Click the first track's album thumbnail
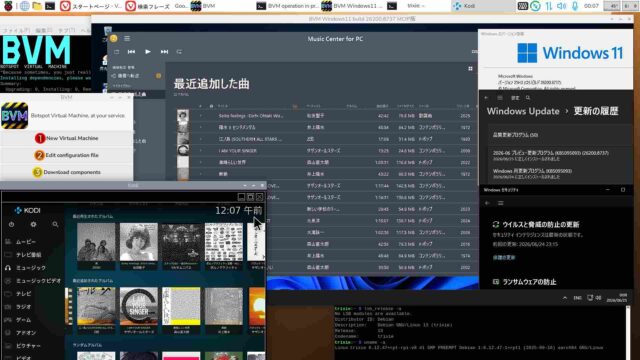Image resolution: width=640 pixels, height=360 pixels. tap(183, 116)
